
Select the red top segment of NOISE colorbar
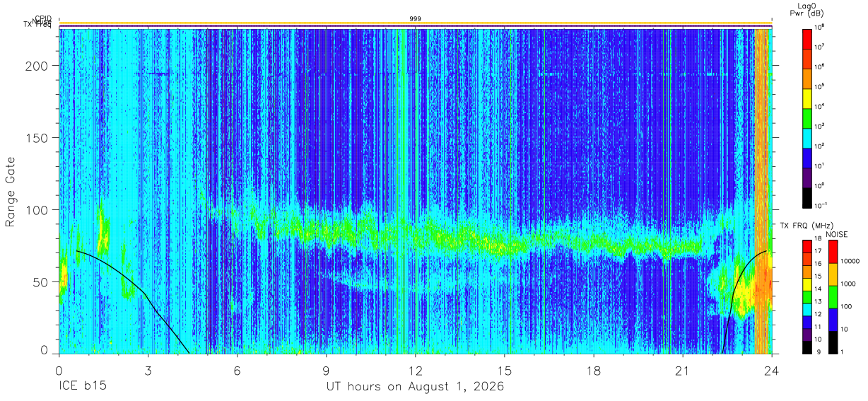click(x=831, y=252)
